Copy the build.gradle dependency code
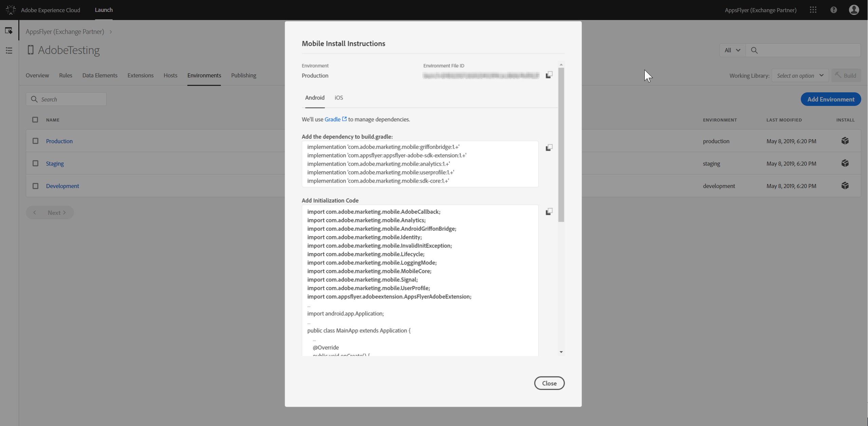 (x=549, y=148)
